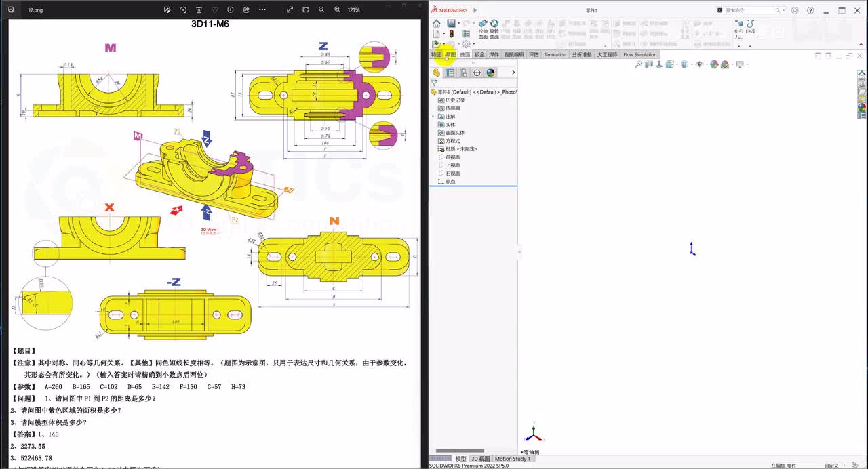Zoom out of the image in Photos
Viewport: 868px width, 469px height.
[x=321, y=10]
